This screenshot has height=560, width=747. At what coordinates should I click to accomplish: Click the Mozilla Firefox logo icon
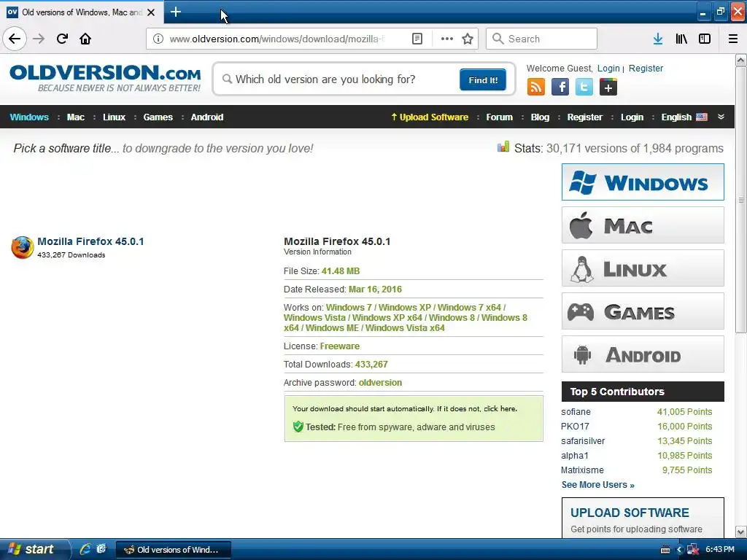[23, 247]
